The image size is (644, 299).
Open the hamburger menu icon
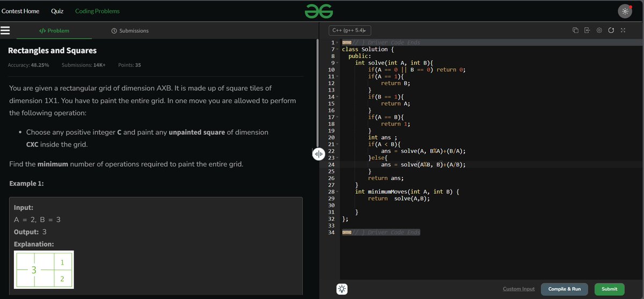[5, 31]
